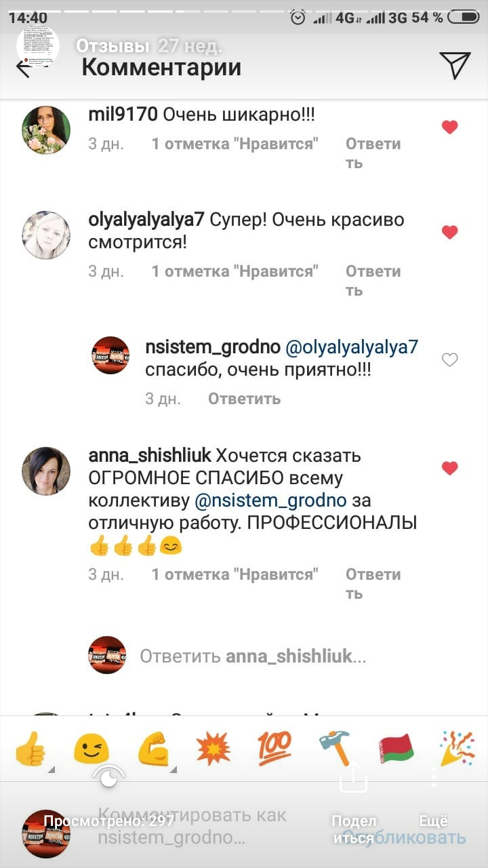Open the @olyalyalyalya7 mention link
The height and width of the screenshot is (868, 488).
tap(352, 347)
